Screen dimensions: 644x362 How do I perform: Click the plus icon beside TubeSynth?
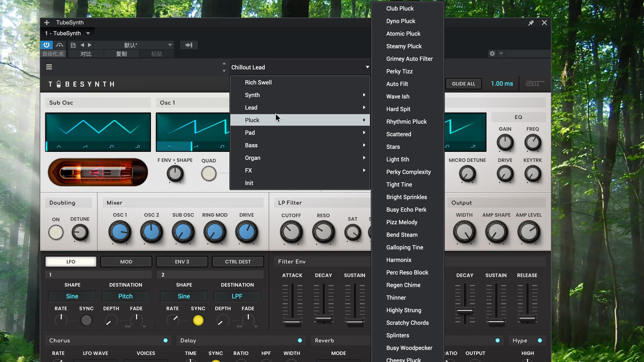(47, 22)
